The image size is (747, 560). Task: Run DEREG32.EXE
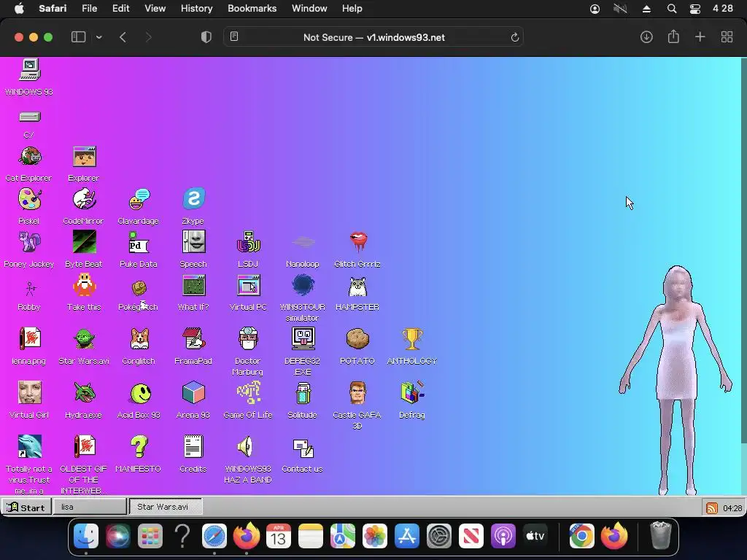303,339
